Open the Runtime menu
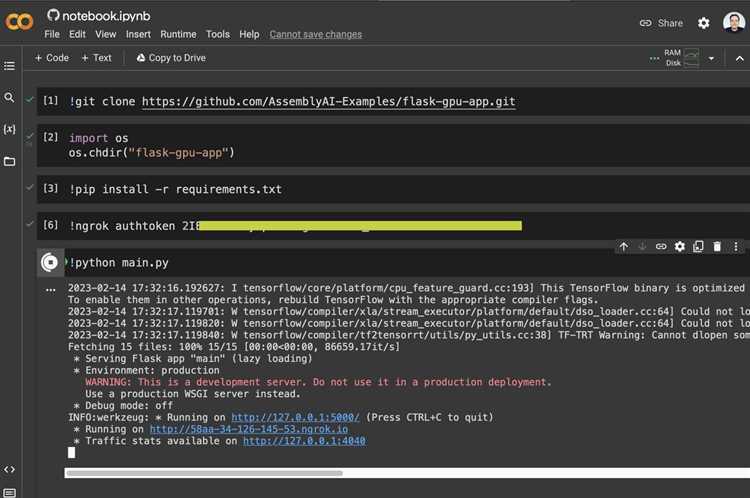Viewport: 750px width, 498px height. point(178,34)
